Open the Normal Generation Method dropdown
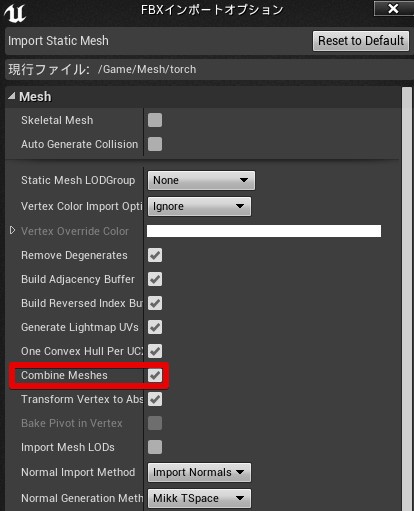Image resolution: width=414 pixels, height=511 pixels. click(199, 498)
